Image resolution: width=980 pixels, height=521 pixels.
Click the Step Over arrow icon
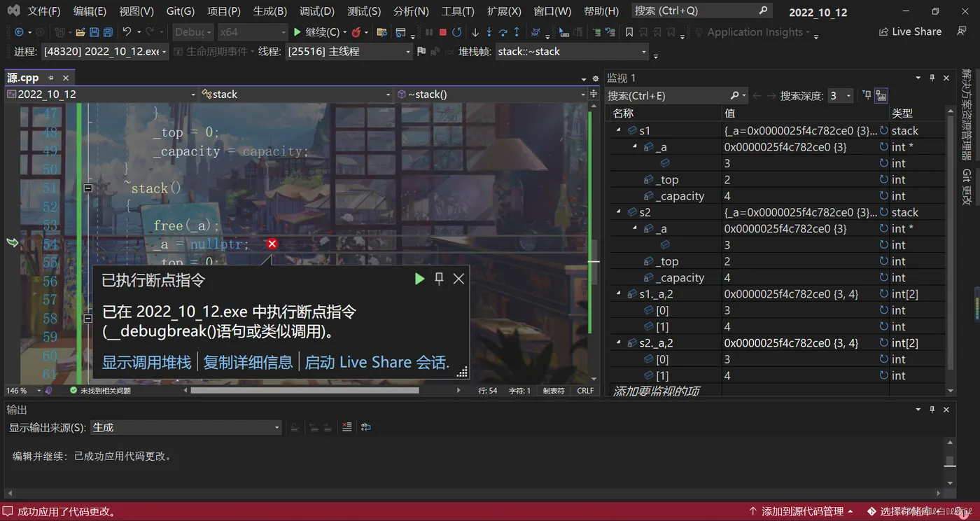pos(503,32)
